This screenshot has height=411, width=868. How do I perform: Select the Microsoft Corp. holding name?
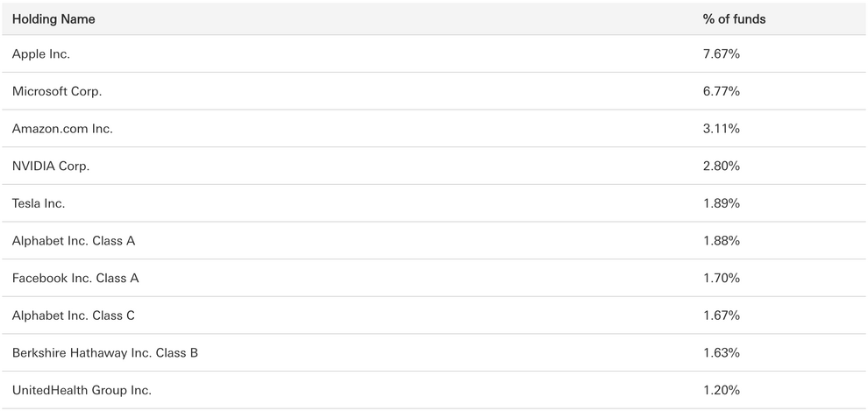click(x=57, y=91)
